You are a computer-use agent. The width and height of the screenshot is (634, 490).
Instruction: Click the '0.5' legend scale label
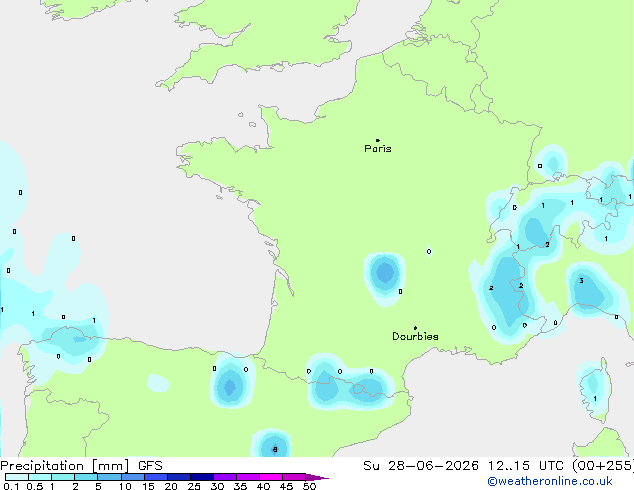click(x=35, y=486)
